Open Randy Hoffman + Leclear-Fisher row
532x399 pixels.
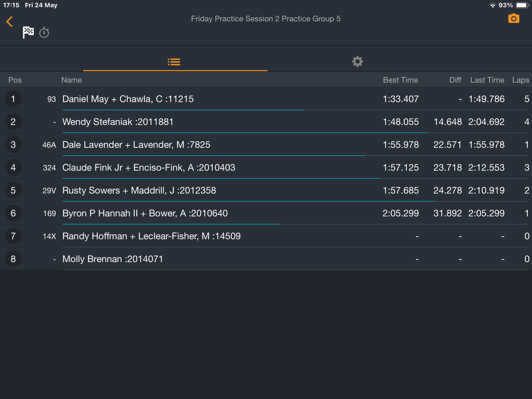point(266,236)
